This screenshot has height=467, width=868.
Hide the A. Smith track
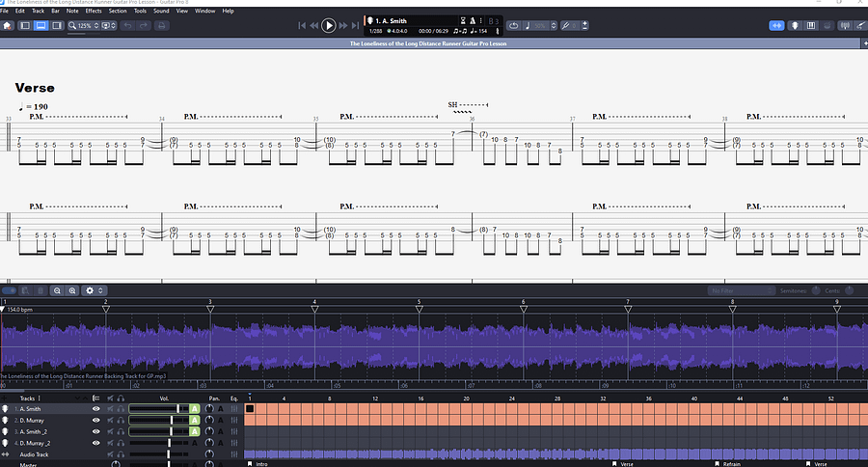pos(95,409)
